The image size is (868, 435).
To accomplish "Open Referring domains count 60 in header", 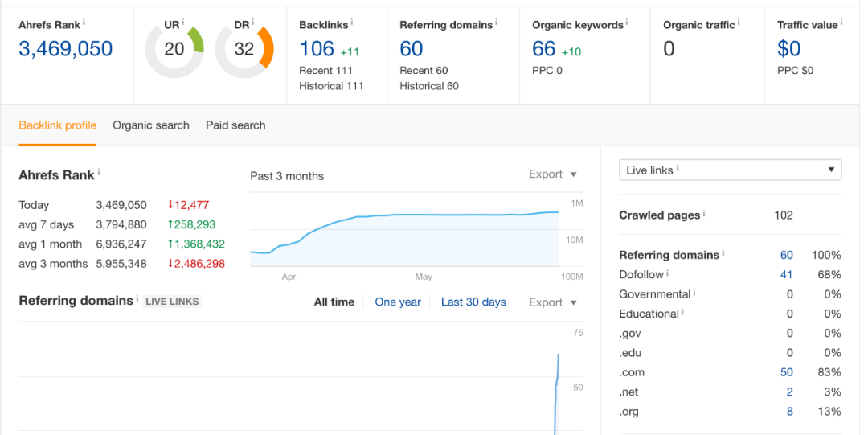I will [x=411, y=49].
